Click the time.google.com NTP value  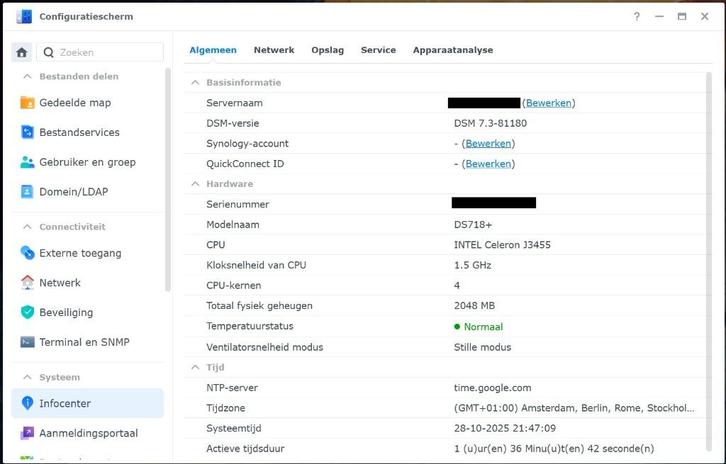tap(492, 388)
